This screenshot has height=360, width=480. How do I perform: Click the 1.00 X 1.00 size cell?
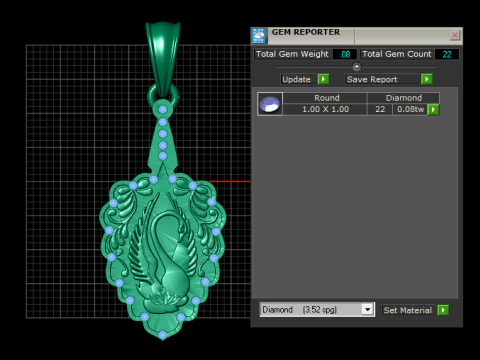click(x=325, y=109)
